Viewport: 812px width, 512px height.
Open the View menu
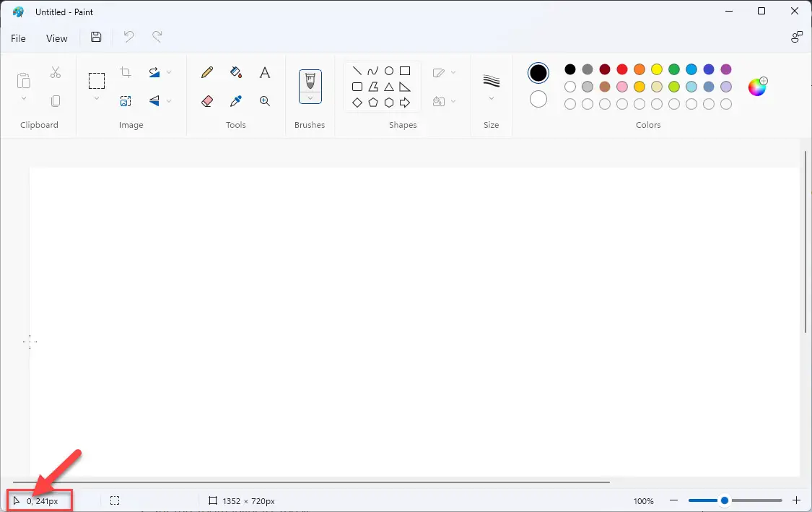56,38
